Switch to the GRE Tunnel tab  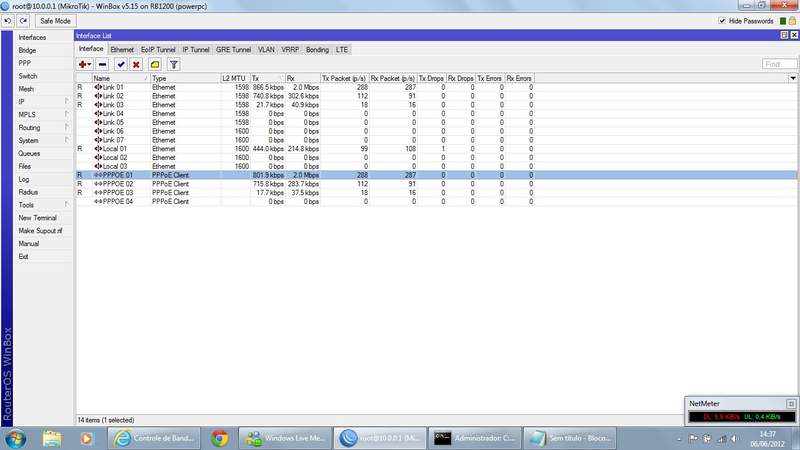pos(233,49)
